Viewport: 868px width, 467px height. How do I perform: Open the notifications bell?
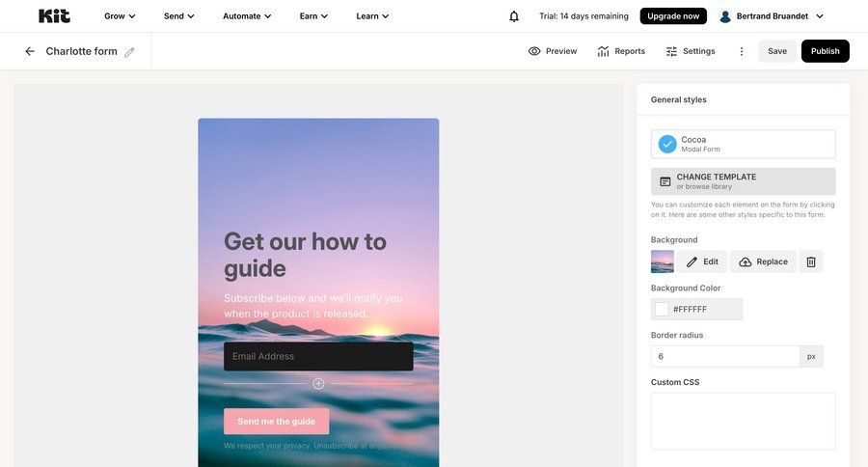point(514,16)
